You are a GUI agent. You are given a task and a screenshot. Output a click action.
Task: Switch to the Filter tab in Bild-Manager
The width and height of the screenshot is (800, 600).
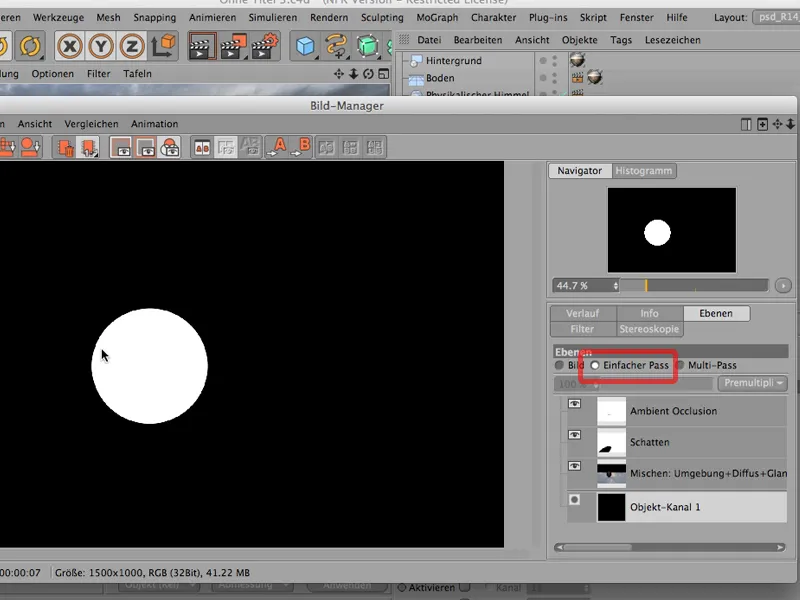583,329
